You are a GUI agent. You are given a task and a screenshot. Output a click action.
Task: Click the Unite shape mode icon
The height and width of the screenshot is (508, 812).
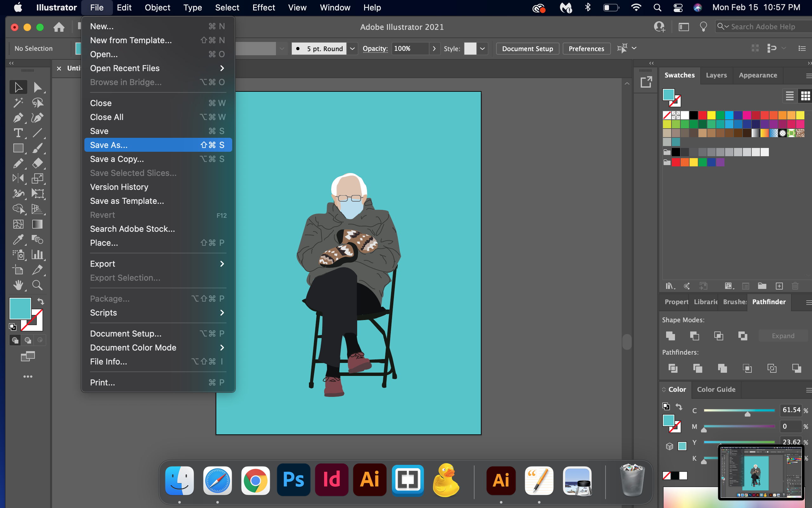[x=671, y=336]
